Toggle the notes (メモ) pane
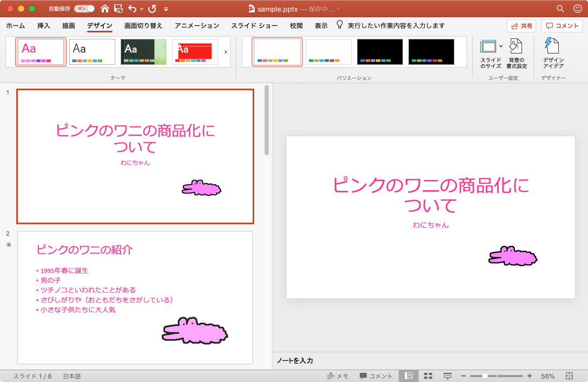The width and height of the screenshot is (588, 382). 338,376
